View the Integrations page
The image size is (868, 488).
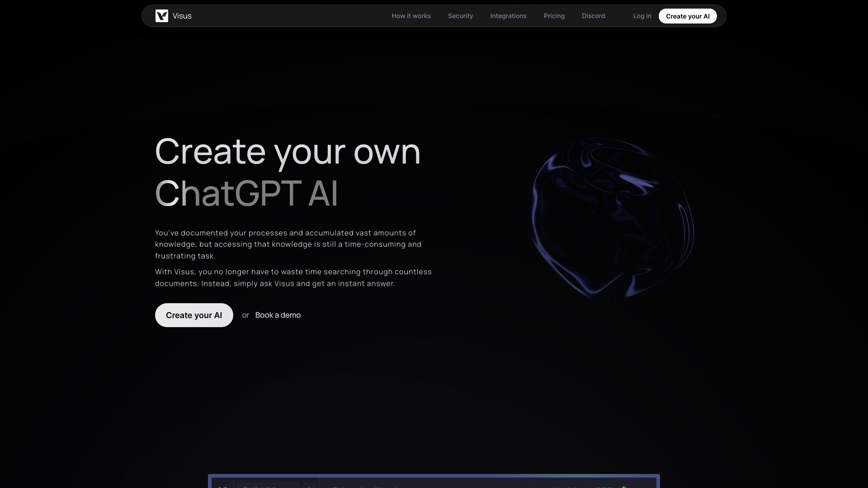[508, 16]
